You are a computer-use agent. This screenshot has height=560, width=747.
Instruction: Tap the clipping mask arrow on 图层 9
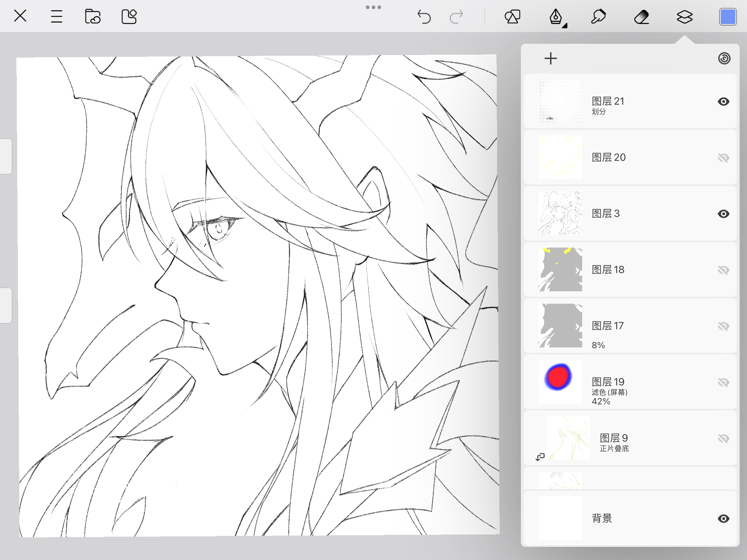[540, 457]
